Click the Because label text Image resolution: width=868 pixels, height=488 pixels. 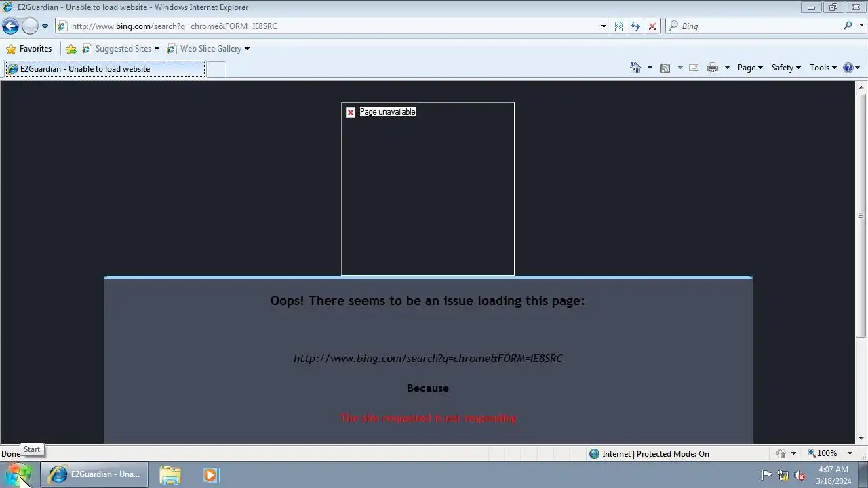point(428,388)
